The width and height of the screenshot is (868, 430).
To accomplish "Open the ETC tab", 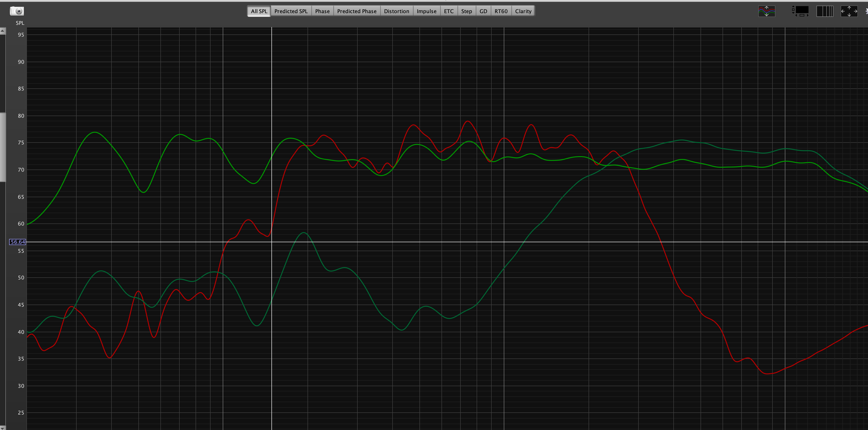I will pos(449,11).
